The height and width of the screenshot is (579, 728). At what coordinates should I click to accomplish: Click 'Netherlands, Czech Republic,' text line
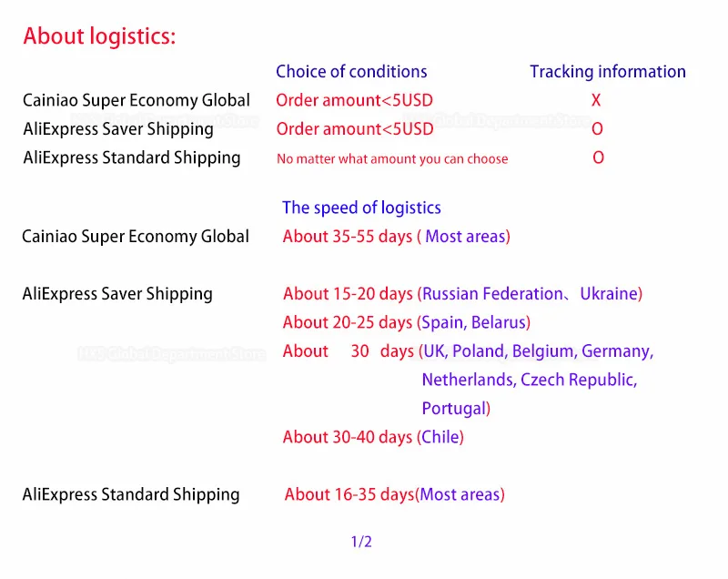point(530,380)
